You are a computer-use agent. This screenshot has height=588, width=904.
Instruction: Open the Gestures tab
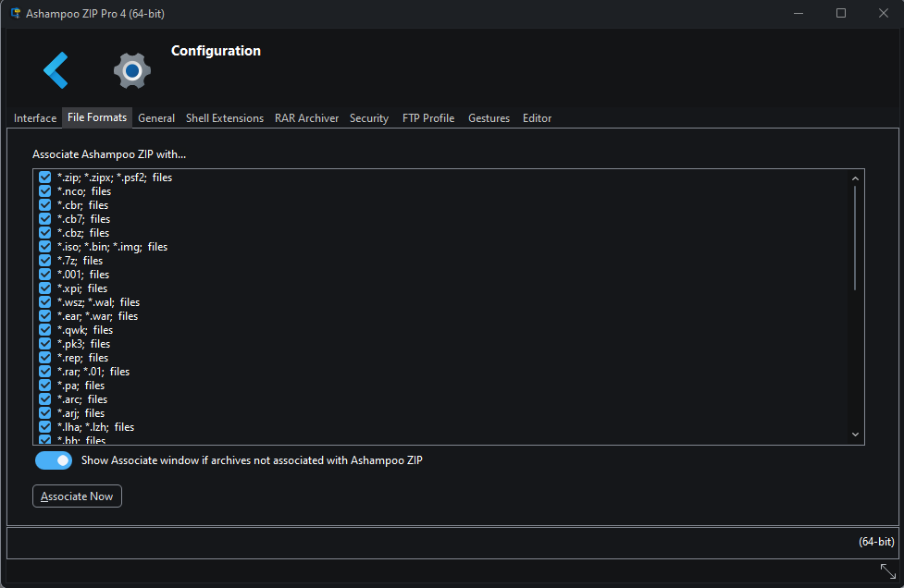coord(489,118)
